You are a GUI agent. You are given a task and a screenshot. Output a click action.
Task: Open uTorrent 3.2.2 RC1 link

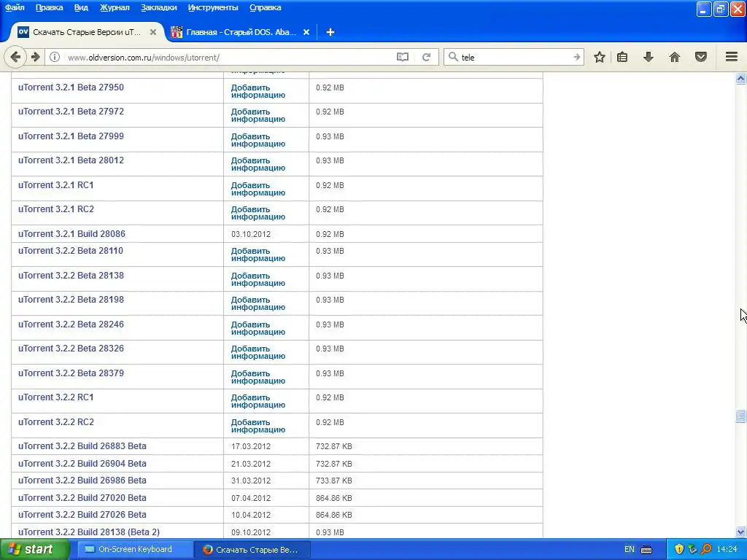[55, 397]
